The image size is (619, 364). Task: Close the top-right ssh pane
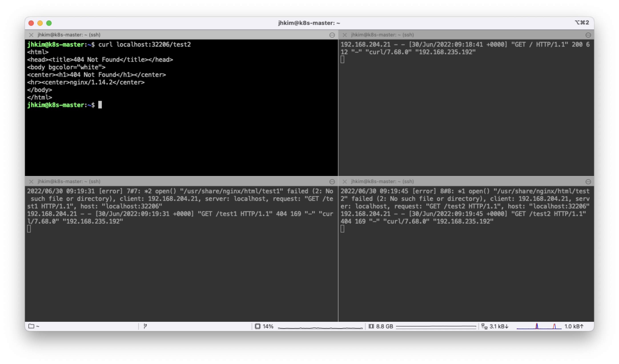coord(345,35)
